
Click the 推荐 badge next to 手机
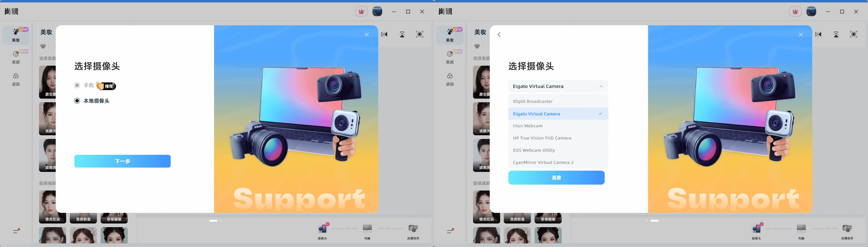coord(106,86)
